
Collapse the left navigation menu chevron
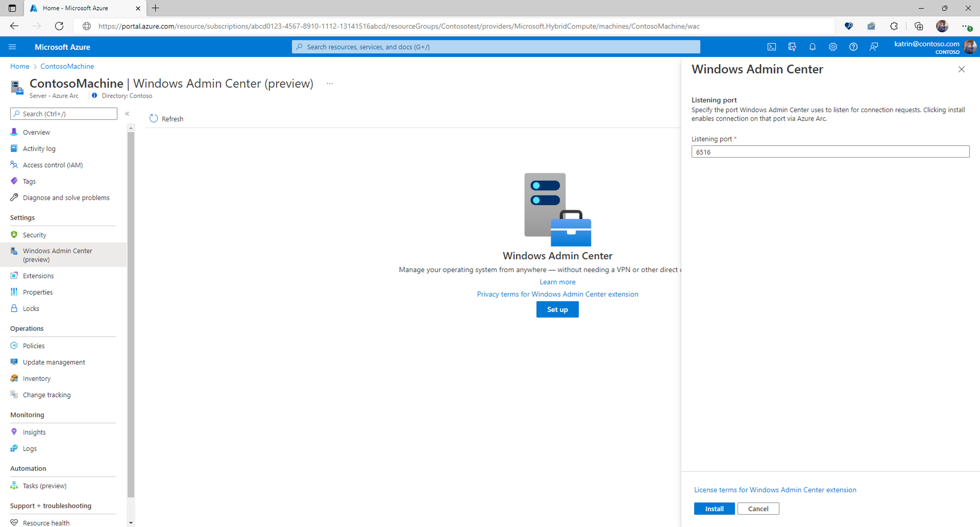pos(127,114)
